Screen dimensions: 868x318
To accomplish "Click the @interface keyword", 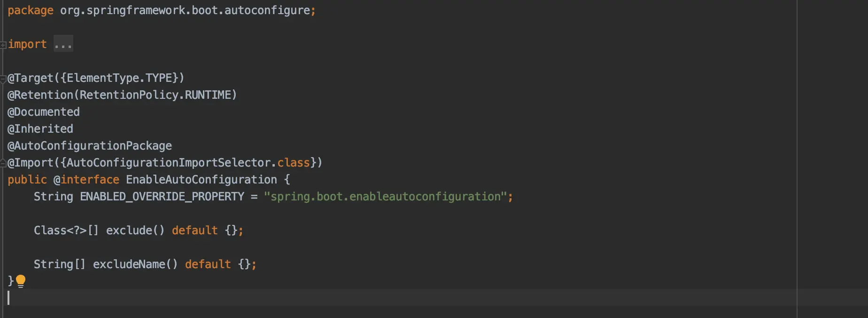I will click(86, 179).
